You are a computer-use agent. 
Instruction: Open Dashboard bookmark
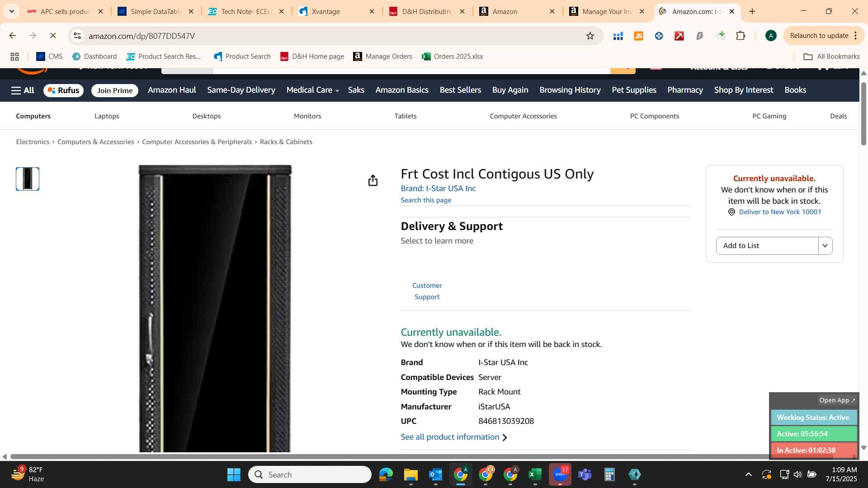94,56
